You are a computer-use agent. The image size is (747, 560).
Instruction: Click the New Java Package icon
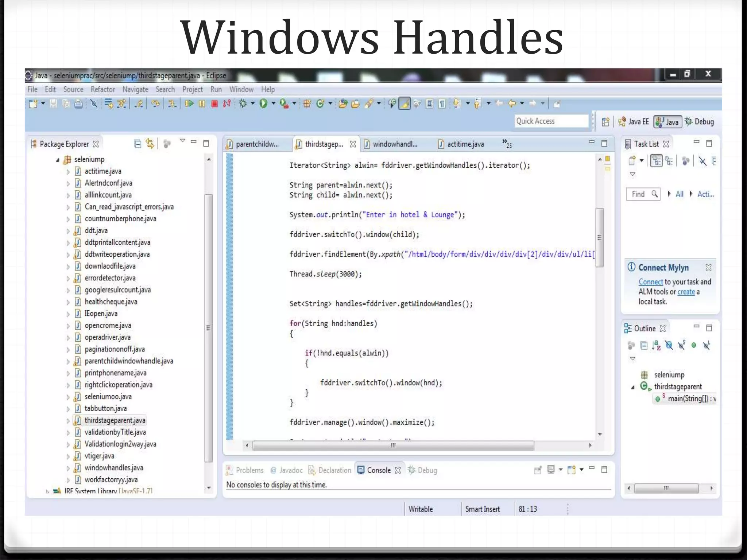[307, 104]
